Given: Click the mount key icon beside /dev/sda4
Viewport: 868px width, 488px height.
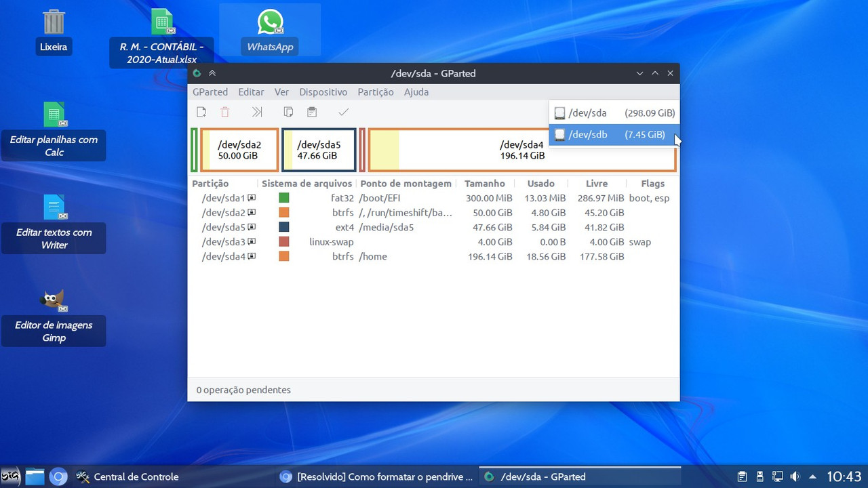Looking at the screenshot, I should pos(252,256).
